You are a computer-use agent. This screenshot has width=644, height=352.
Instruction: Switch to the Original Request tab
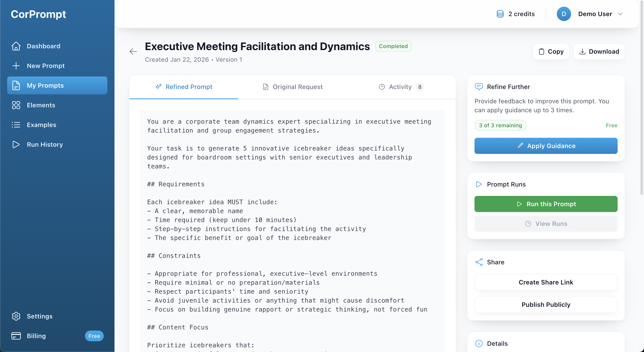(x=292, y=87)
